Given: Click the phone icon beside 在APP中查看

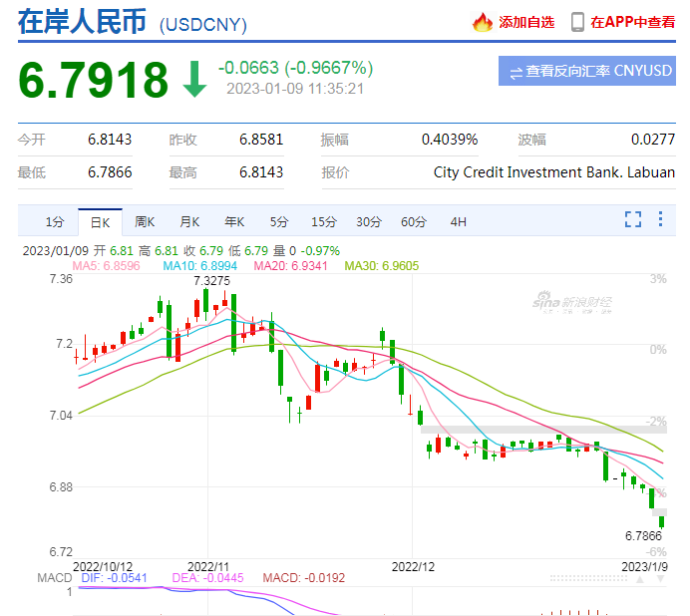Looking at the screenshot, I should 577,22.
